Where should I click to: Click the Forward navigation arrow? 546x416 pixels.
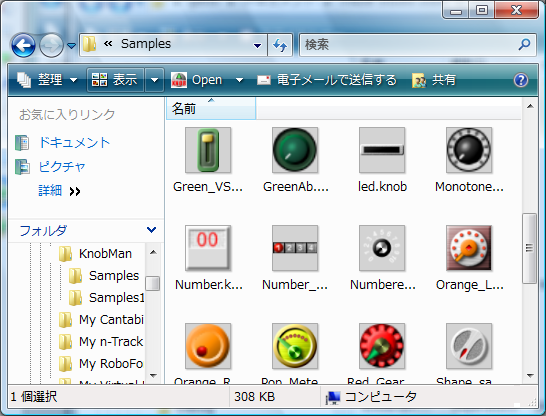point(51,45)
